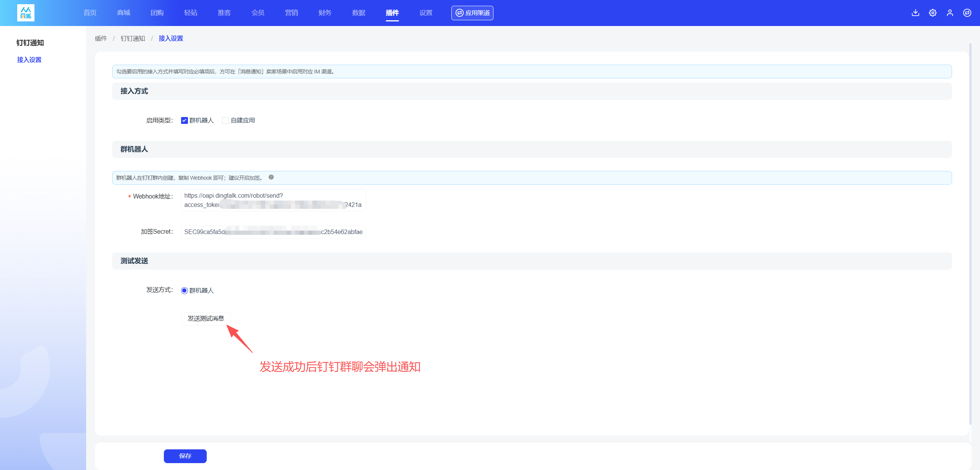Screen dimensions: 980x470
Task: Open the download icon in header
Action: pos(915,13)
